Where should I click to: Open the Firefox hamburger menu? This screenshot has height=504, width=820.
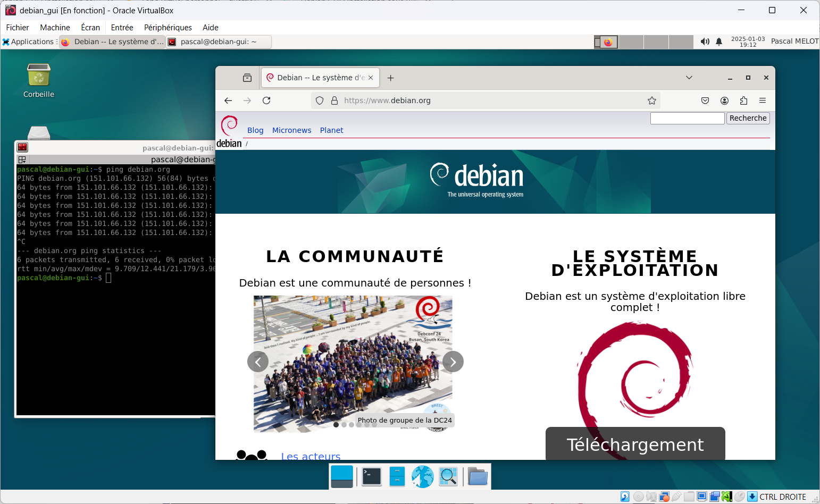point(763,100)
